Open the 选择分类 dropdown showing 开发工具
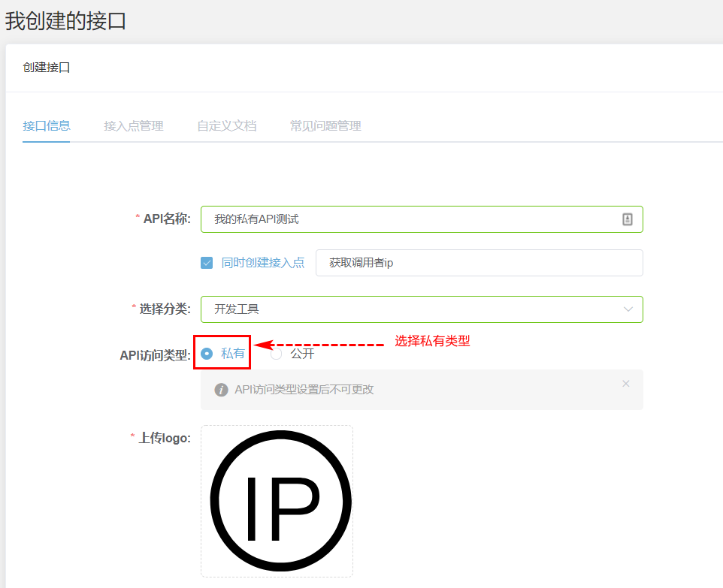This screenshot has height=588, width=723. pyautogui.click(x=413, y=309)
